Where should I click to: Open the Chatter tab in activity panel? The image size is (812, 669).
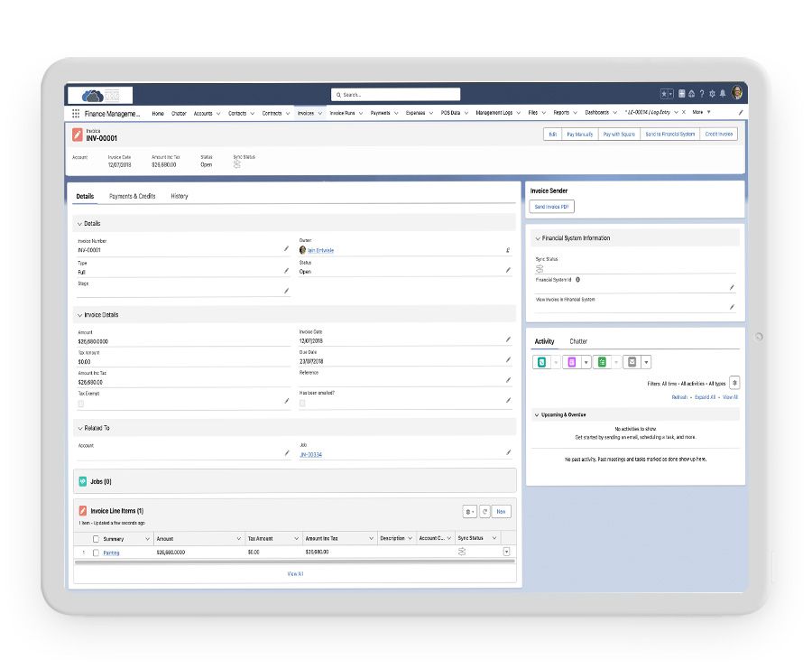(578, 342)
